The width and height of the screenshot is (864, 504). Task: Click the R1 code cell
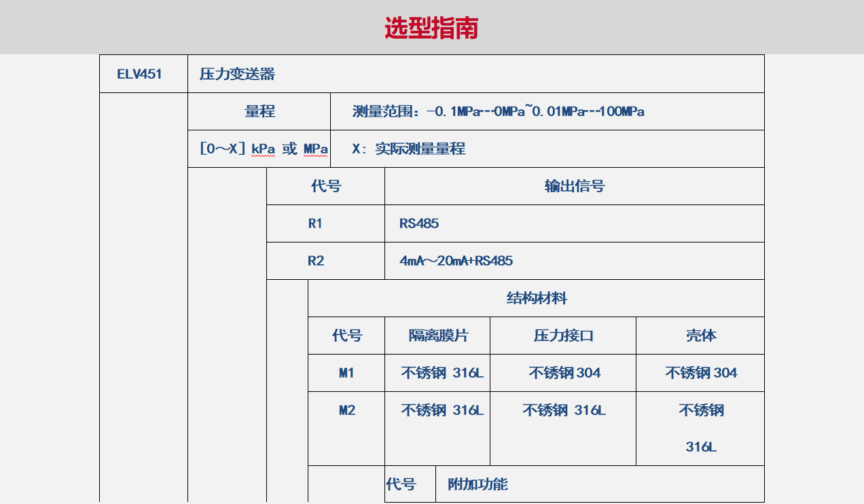coord(315,223)
